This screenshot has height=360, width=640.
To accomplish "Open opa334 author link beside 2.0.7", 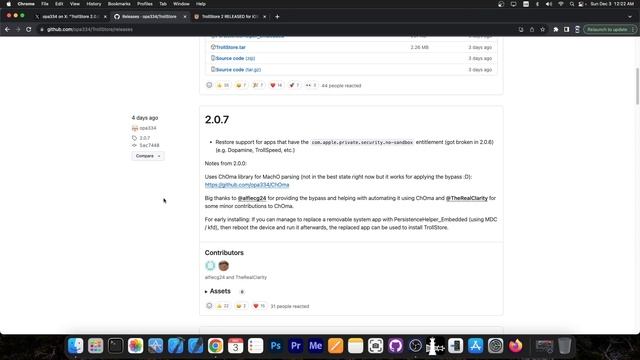I will pos(148,128).
